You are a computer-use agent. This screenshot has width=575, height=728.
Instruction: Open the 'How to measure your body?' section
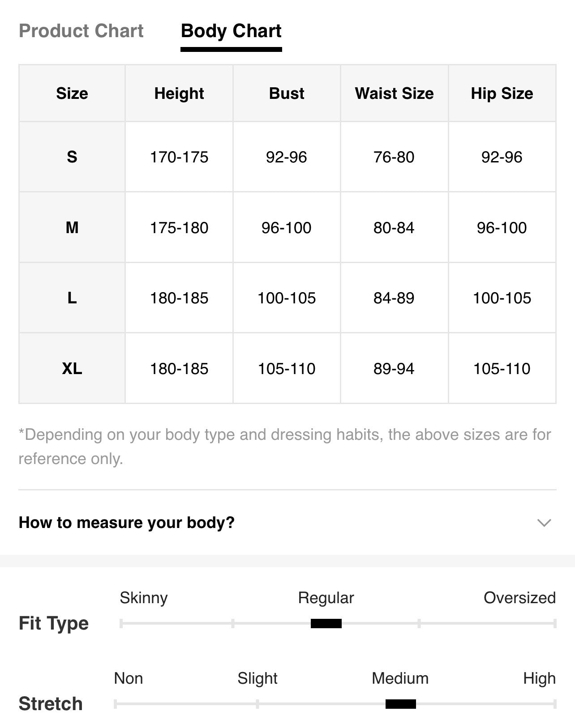[287, 523]
